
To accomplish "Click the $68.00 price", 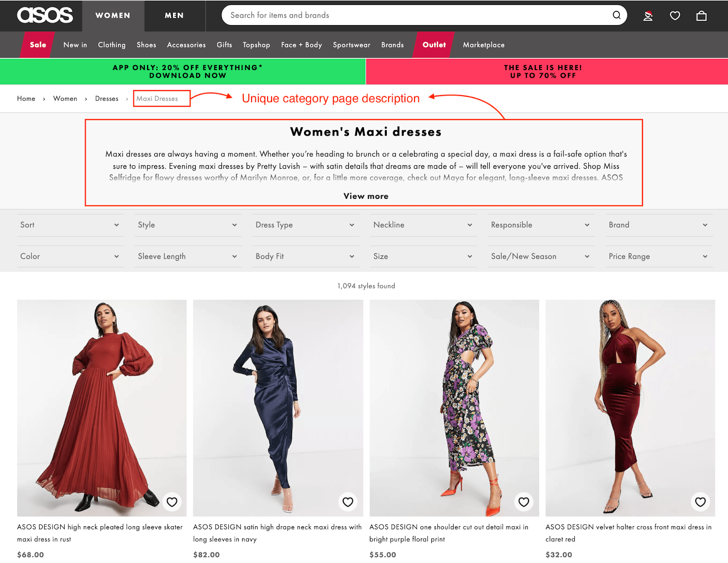I will [x=30, y=555].
